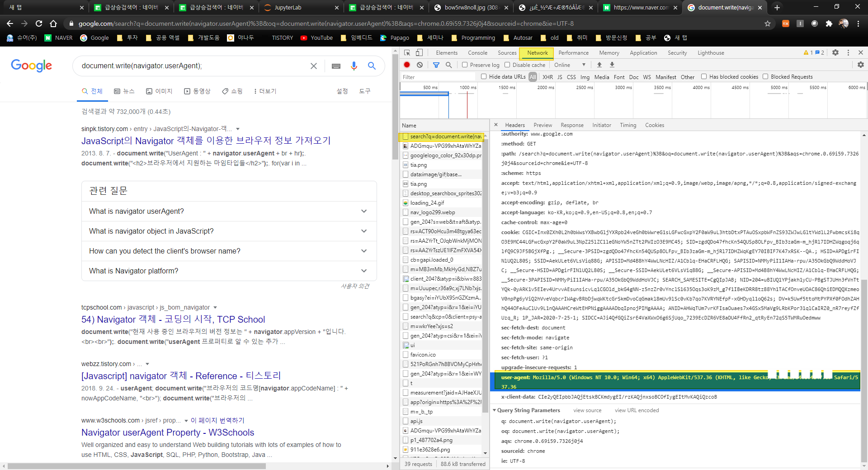Open DevTools main settings gear

(x=835, y=53)
